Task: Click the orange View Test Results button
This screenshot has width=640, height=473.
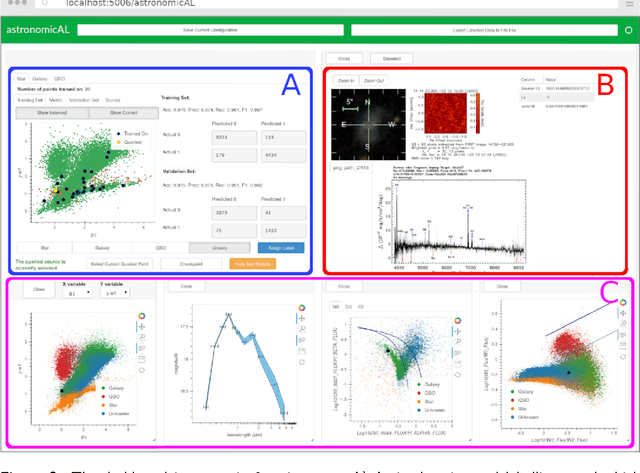Action: [x=252, y=264]
